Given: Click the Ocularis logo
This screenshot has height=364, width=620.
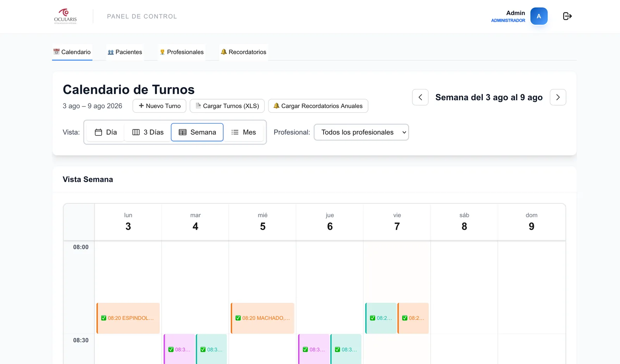Looking at the screenshot, I should click(65, 16).
